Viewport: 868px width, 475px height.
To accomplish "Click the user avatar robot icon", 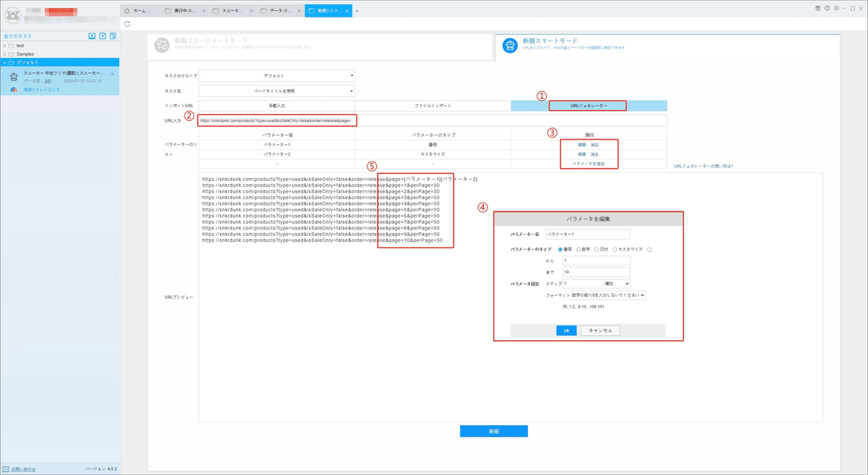I will 12,17.
